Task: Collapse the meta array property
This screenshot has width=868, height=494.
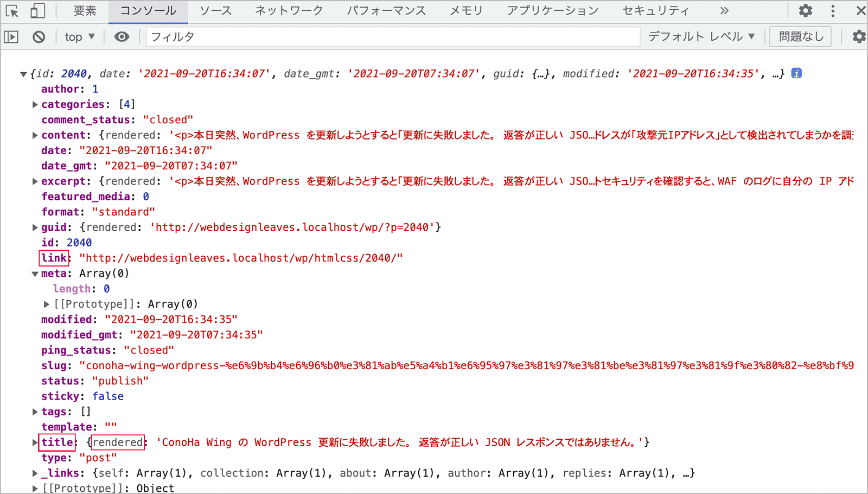Action: pyautogui.click(x=35, y=274)
